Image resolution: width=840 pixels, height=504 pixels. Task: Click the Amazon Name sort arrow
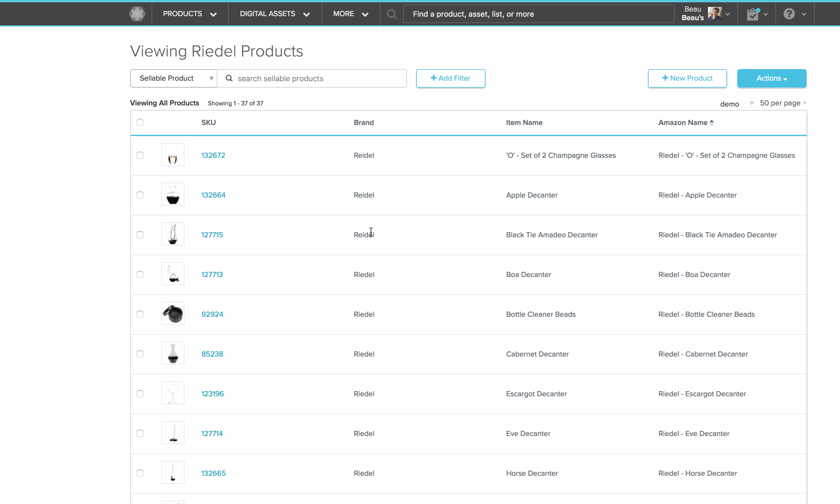click(712, 123)
